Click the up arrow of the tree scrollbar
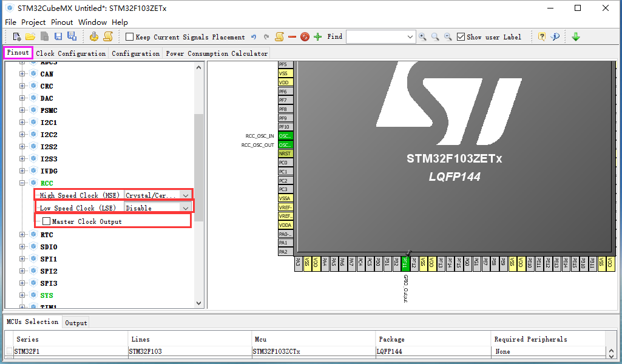 199,67
